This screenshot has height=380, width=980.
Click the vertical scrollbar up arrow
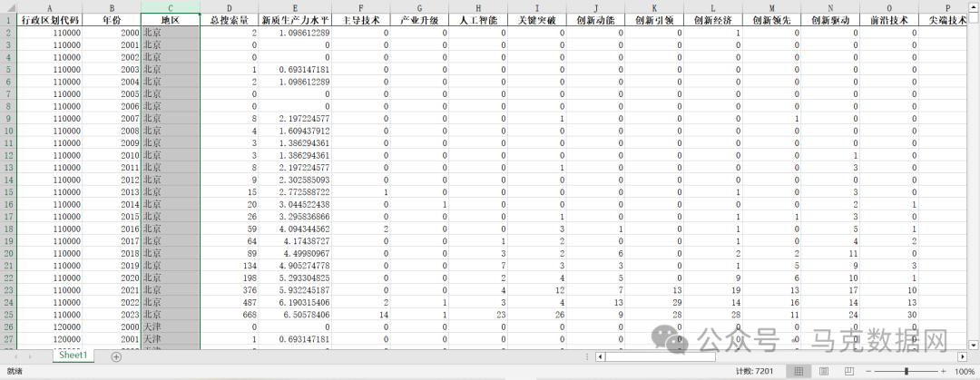click(973, 7)
